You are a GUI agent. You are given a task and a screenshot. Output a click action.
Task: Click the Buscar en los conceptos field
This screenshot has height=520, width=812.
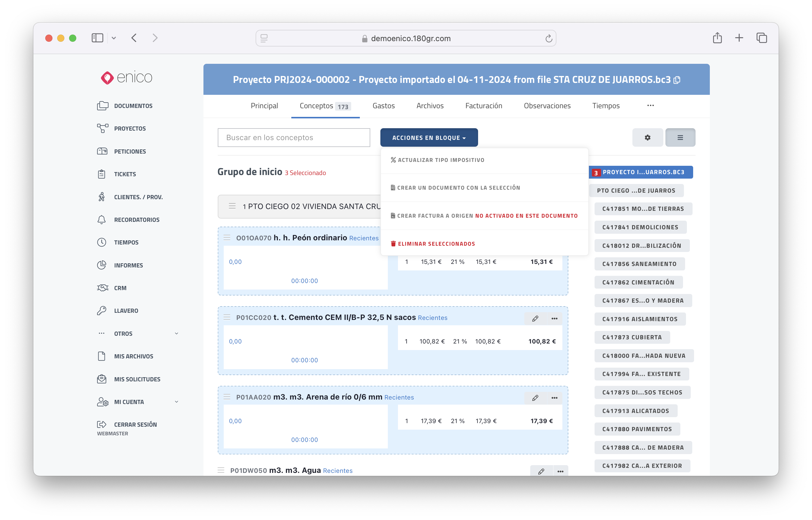293,137
